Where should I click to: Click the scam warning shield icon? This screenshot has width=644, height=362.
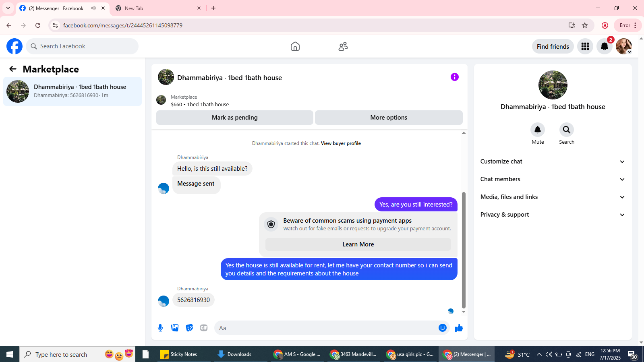pos(271,224)
